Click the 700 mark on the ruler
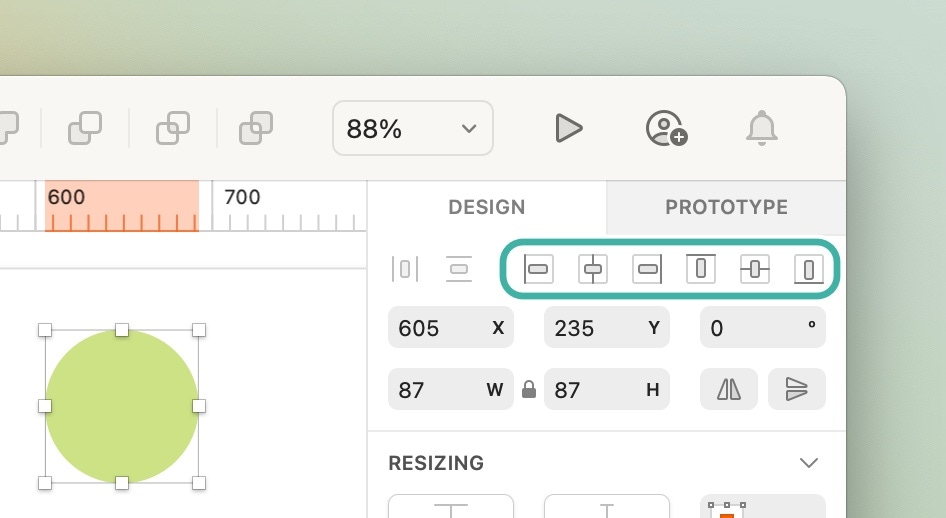This screenshot has height=518, width=946. pos(242,197)
